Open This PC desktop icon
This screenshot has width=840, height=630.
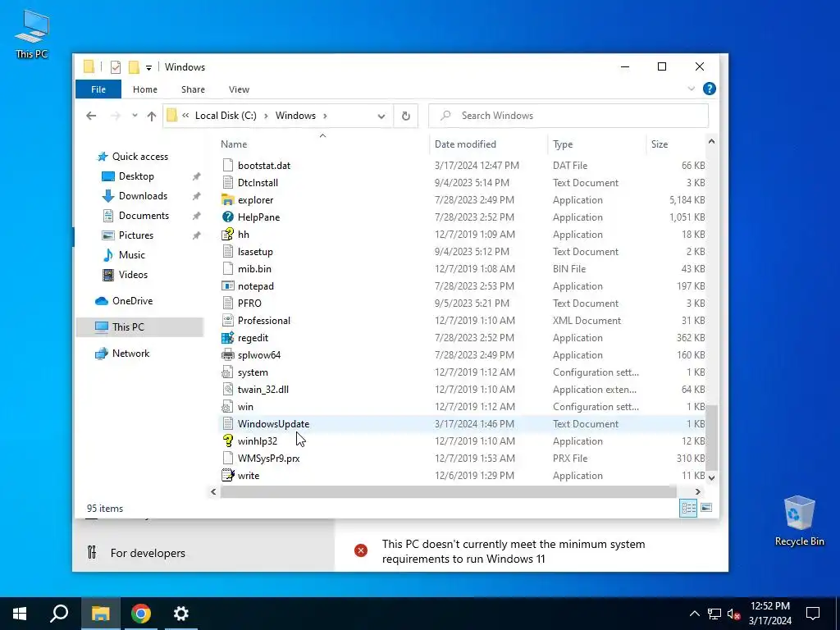point(32,34)
